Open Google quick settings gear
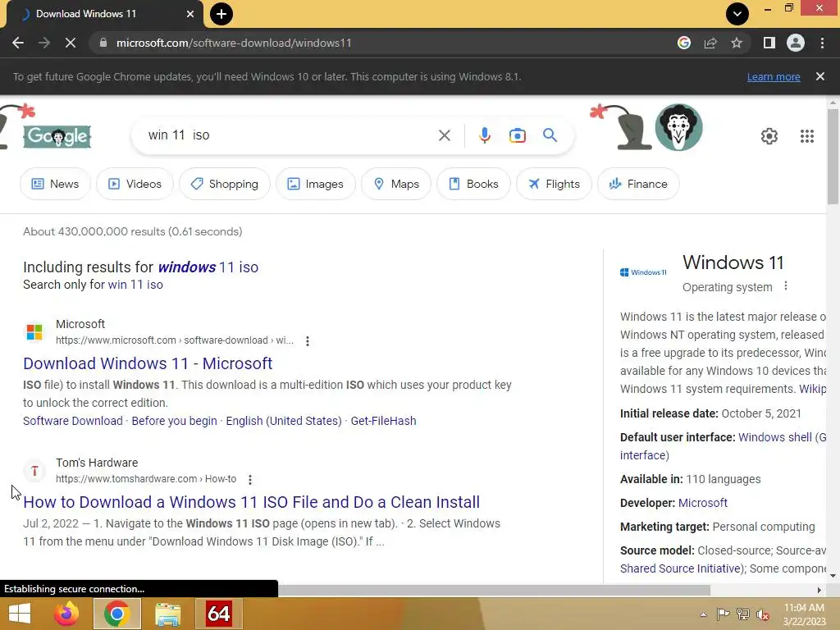This screenshot has height=630, width=840. (x=769, y=136)
